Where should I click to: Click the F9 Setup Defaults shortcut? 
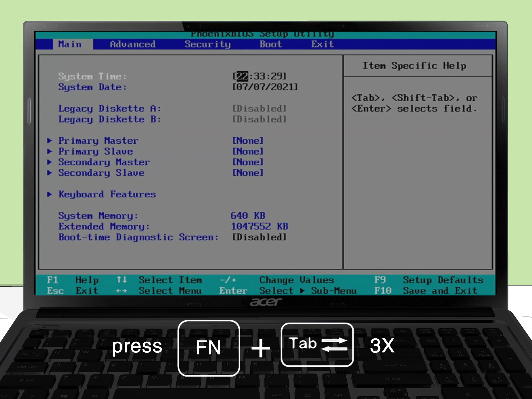coord(429,280)
